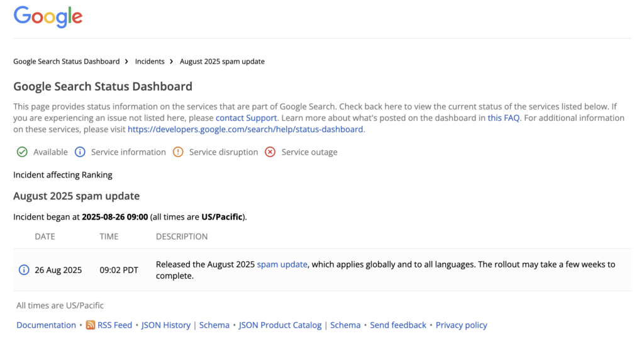Screen dimensions: 644x353
Task: Click the orange RSS feed icon
Action: click(91, 325)
